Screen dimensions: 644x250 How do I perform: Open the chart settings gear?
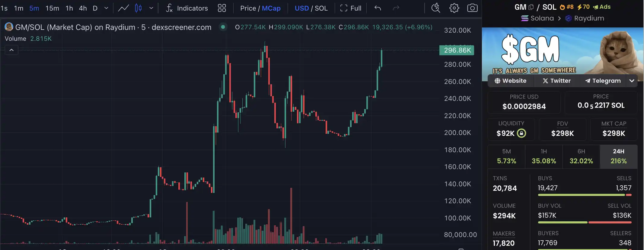click(454, 8)
